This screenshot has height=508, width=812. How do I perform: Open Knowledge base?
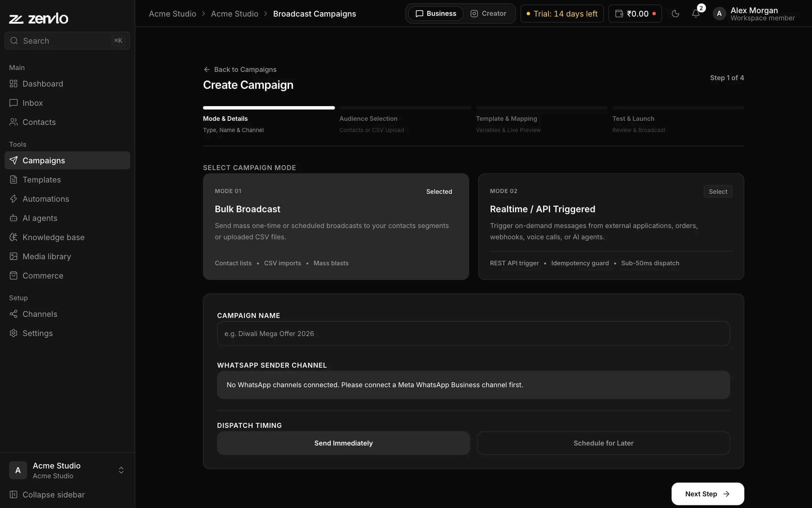click(x=67, y=237)
